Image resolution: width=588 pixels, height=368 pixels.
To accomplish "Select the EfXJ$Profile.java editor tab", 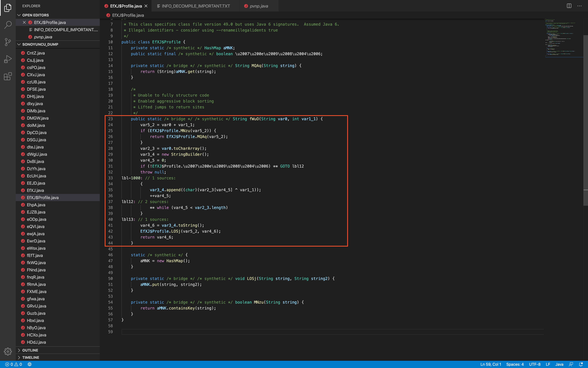I will click(126, 6).
